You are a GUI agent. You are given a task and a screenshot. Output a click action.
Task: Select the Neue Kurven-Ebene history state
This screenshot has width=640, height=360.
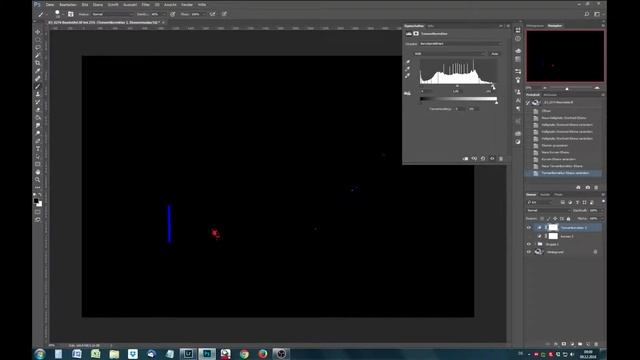555,152
